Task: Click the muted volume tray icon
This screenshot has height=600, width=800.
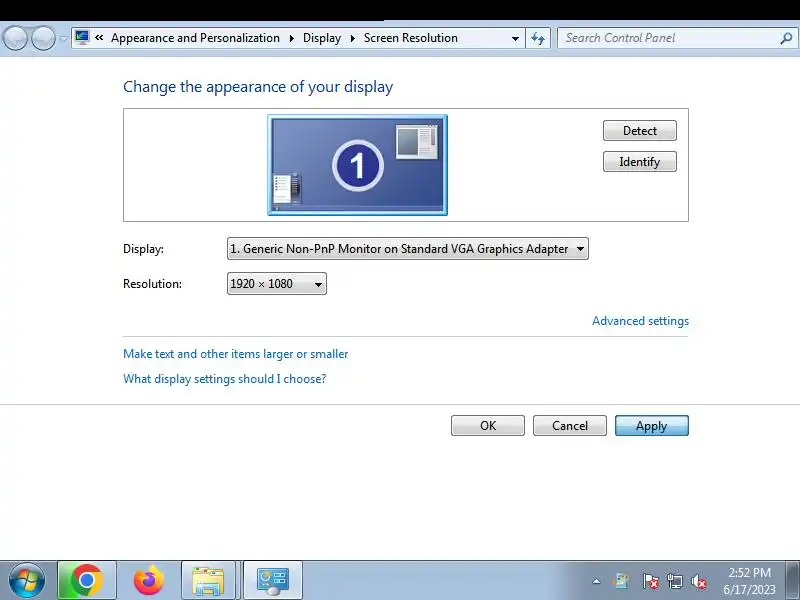Action: (x=699, y=581)
